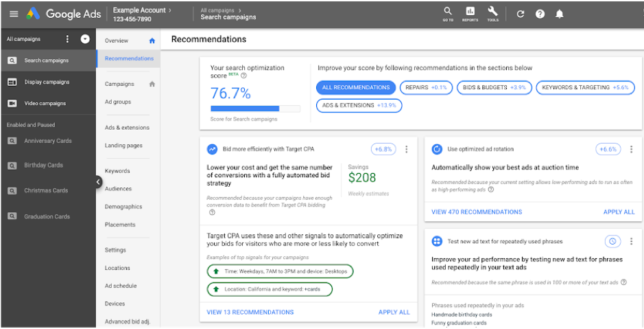
Task: Open three-dot menu on Target CPA card
Action: tap(407, 149)
